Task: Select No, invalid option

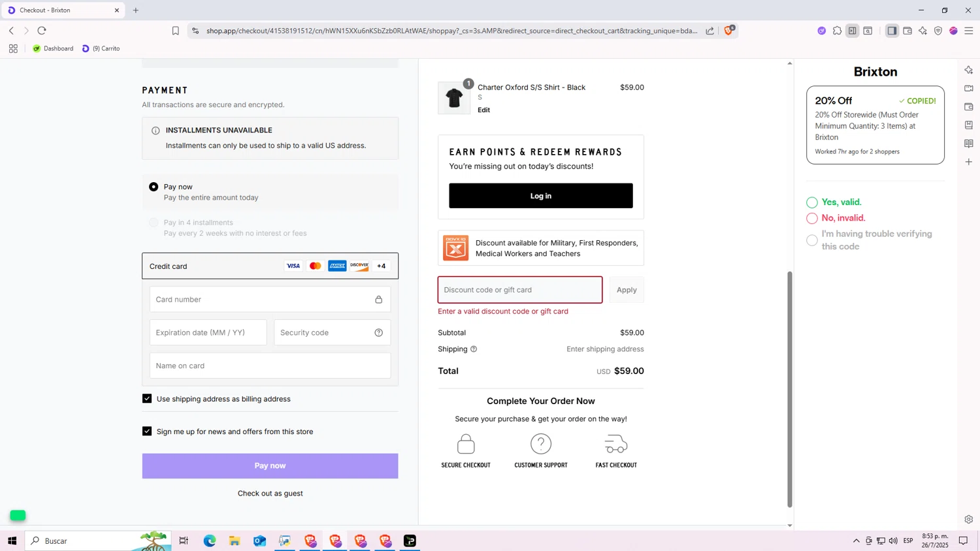Action: point(812,218)
